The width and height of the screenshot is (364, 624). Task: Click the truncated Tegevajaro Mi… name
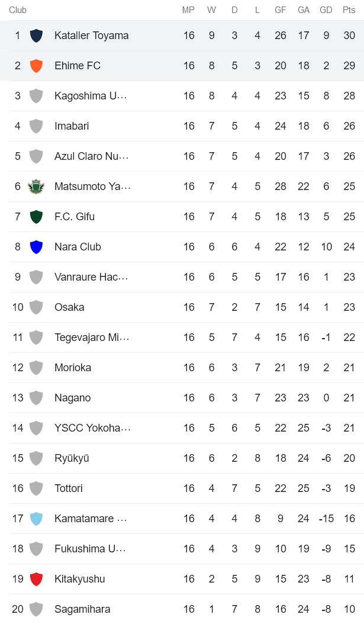tap(91, 337)
